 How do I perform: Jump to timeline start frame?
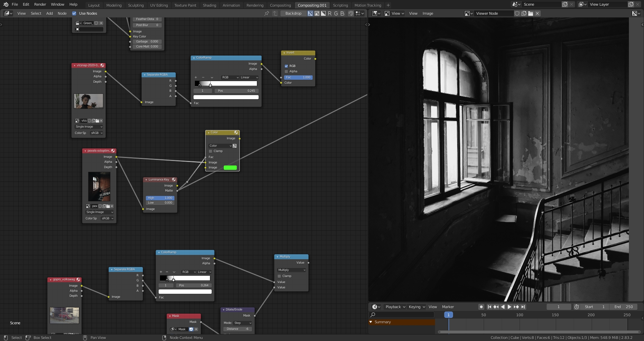(489, 307)
